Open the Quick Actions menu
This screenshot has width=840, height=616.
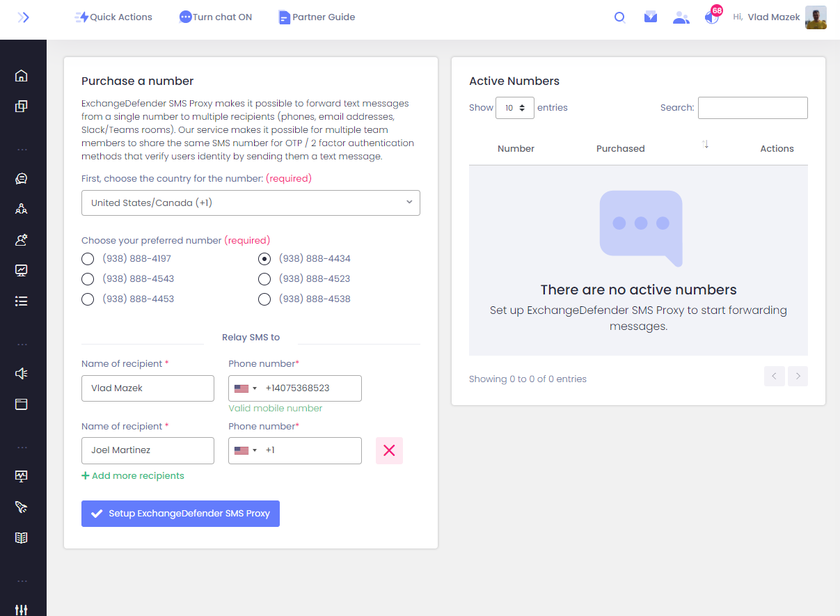click(x=113, y=17)
